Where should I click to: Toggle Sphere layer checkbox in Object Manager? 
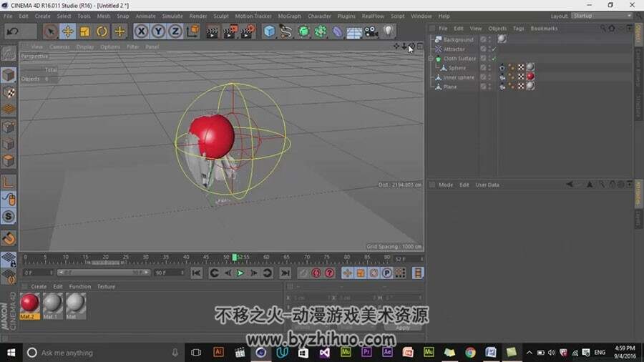coord(483,68)
